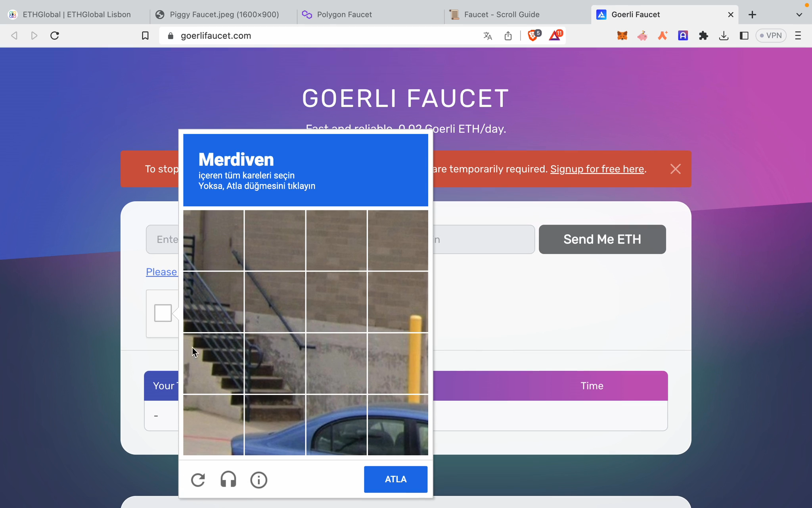This screenshot has width=812, height=508.
Task: Click the browser forward arrow
Action: coord(34,36)
